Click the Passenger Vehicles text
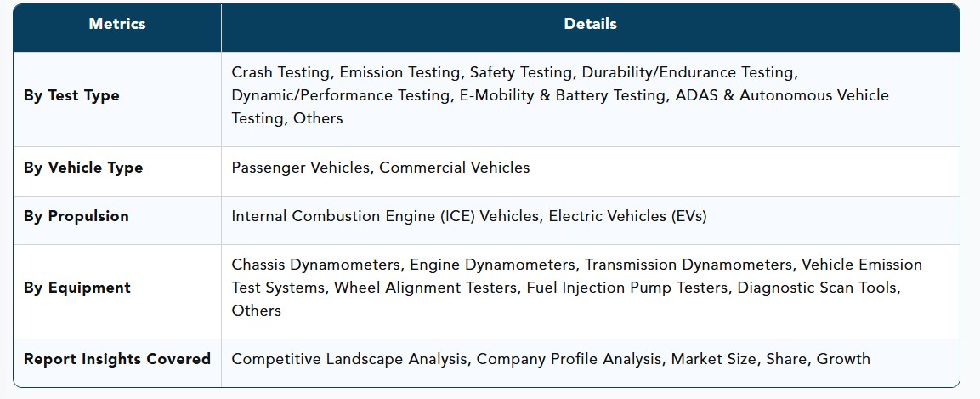The width and height of the screenshot is (980, 399). pos(300,168)
